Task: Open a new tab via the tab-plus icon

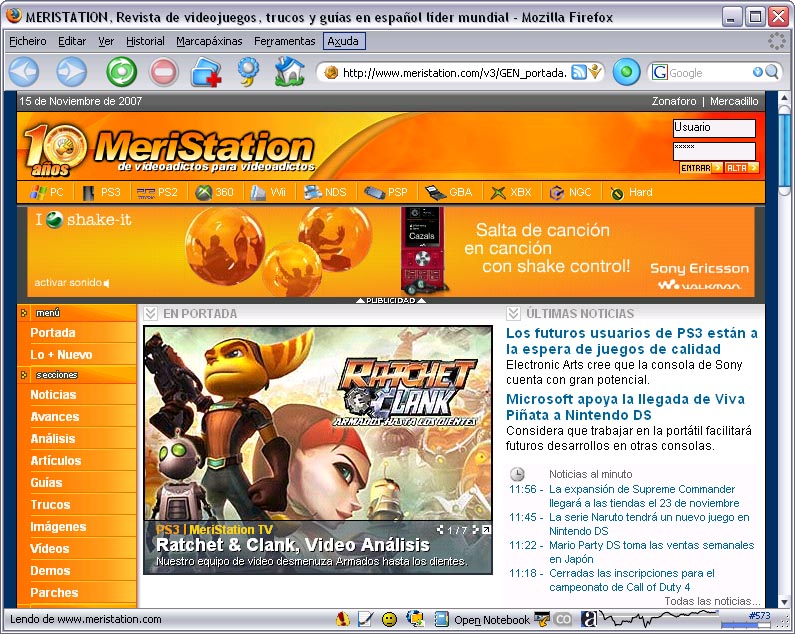Action: pyautogui.click(x=206, y=72)
